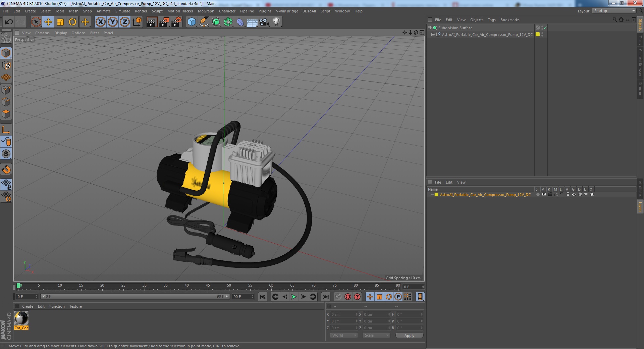Switch to Polygons mode
644x349 pixels.
pos(6,114)
